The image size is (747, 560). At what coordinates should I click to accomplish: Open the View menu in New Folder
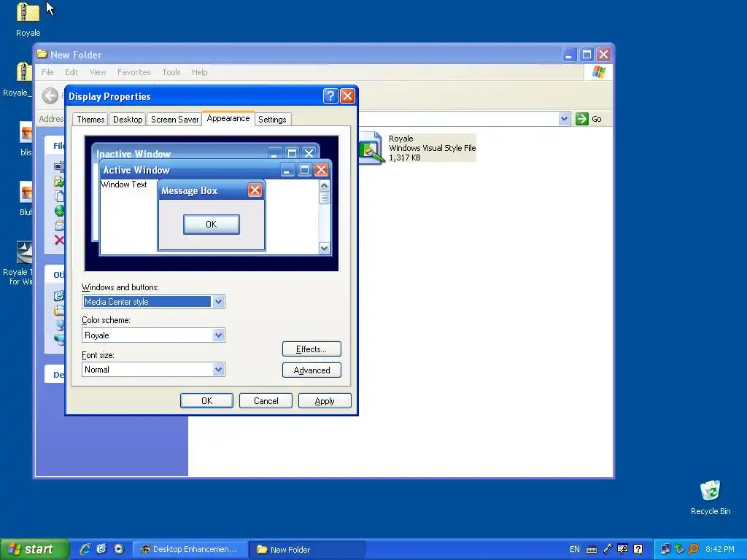coord(98,72)
